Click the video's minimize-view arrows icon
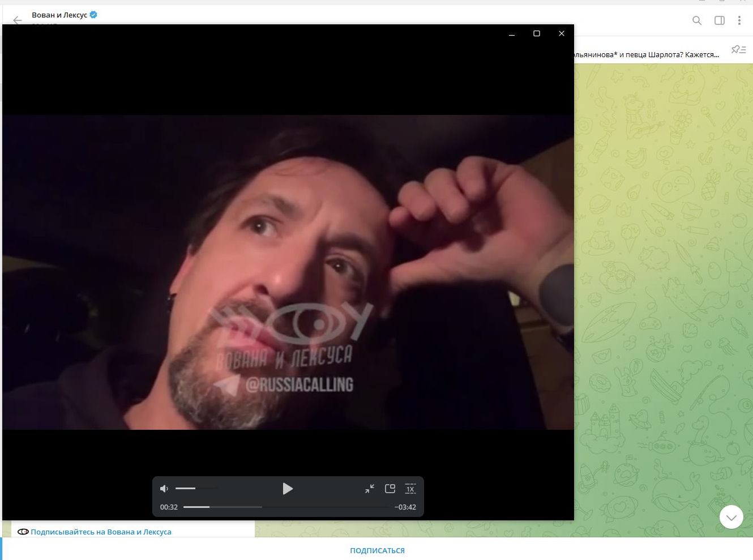753x560 pixels. [x=370, y=489]
